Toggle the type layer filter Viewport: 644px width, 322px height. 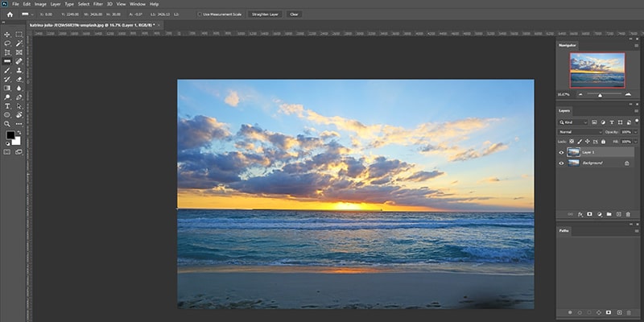click(x=612, y=122)
